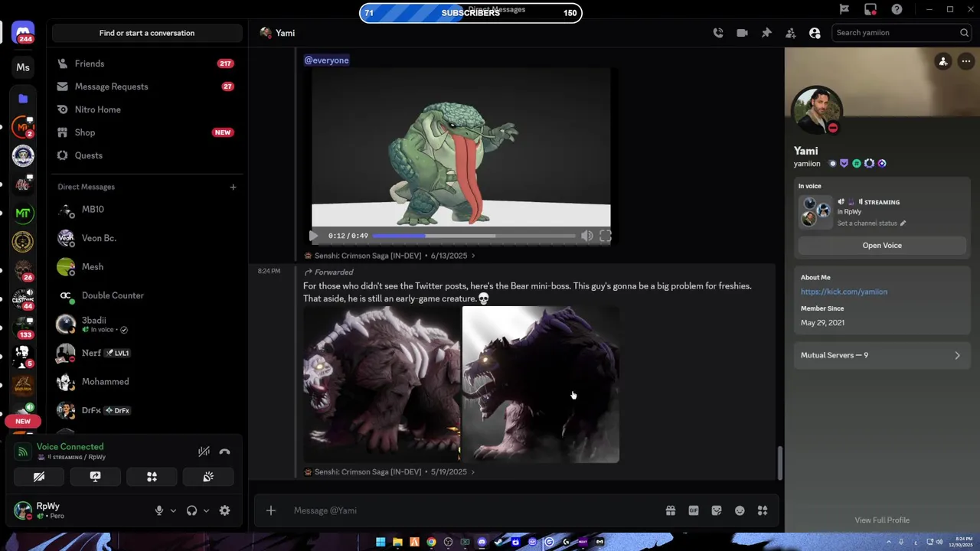
Task: Expand Mutual Servers — 9
Action: click(x=881, y=355)
